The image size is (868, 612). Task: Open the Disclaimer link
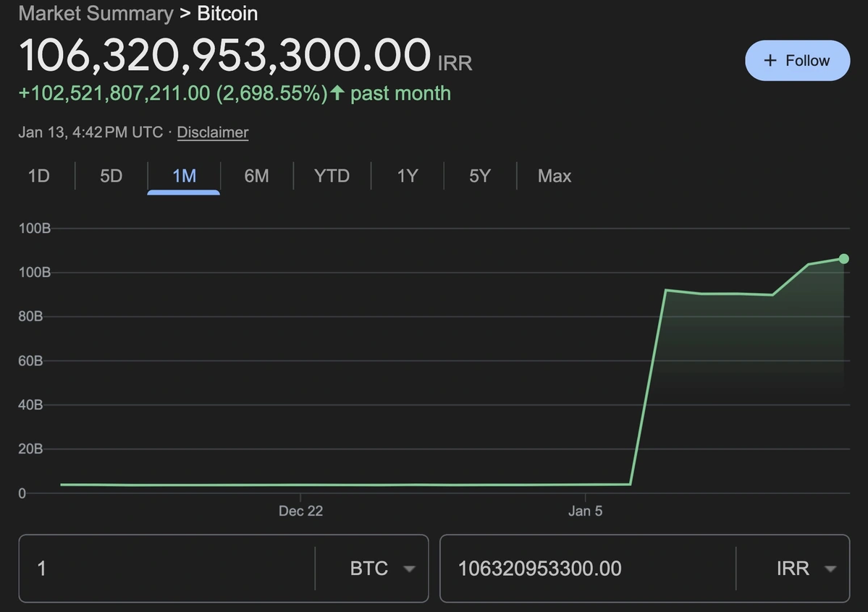pyautogui.click(x=213, y=132)
